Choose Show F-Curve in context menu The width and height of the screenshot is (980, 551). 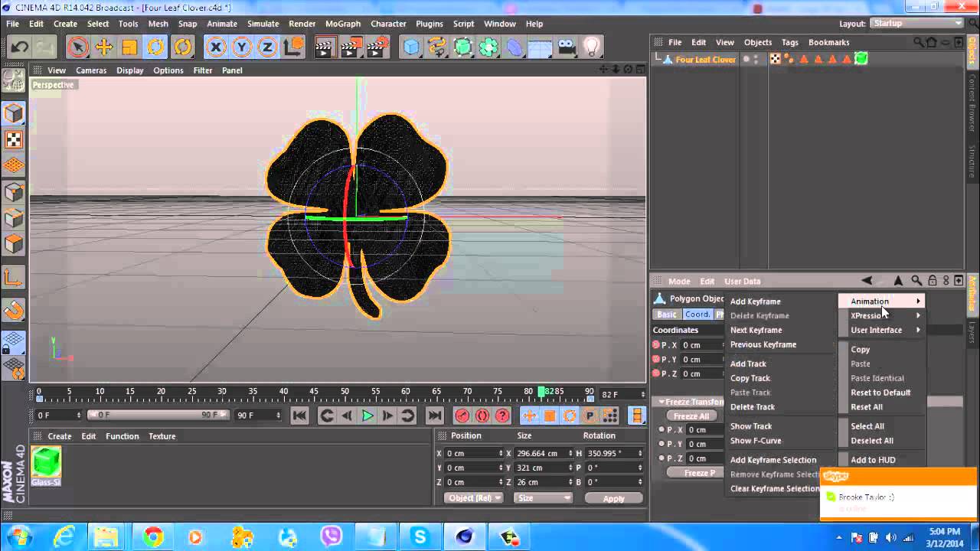click(756, 441)
